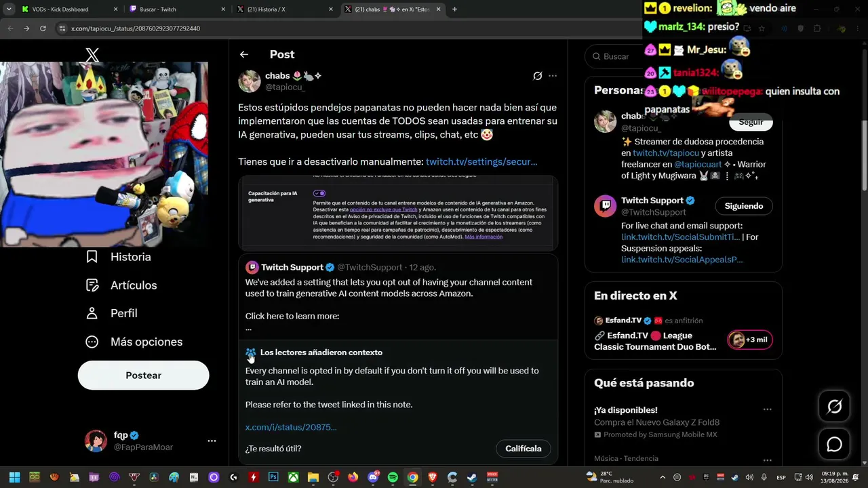Click the X logo in the sidebar

[92, 56]
